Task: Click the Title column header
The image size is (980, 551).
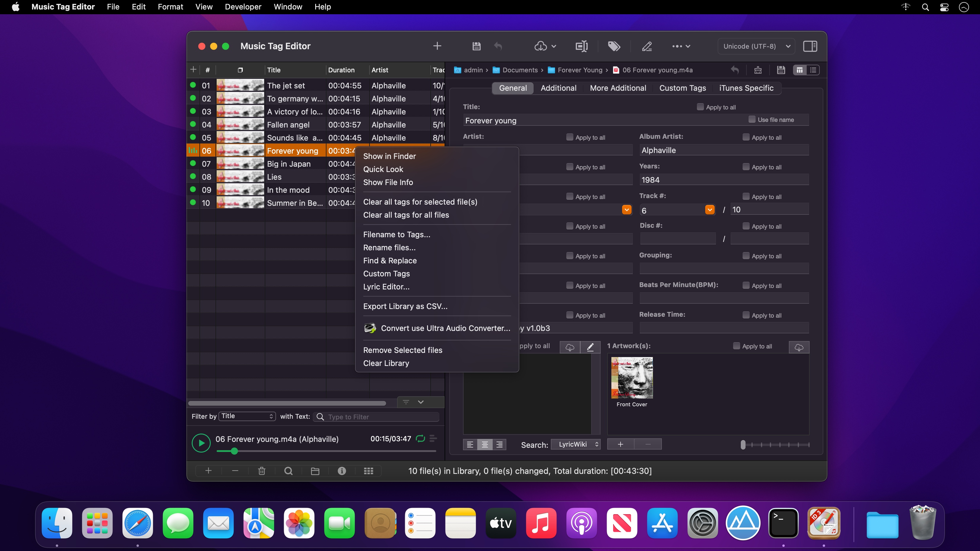Action: [295, 70]
